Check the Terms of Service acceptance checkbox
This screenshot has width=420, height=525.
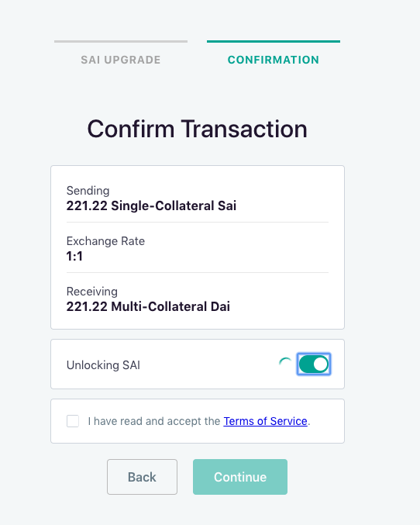point(73,421)
